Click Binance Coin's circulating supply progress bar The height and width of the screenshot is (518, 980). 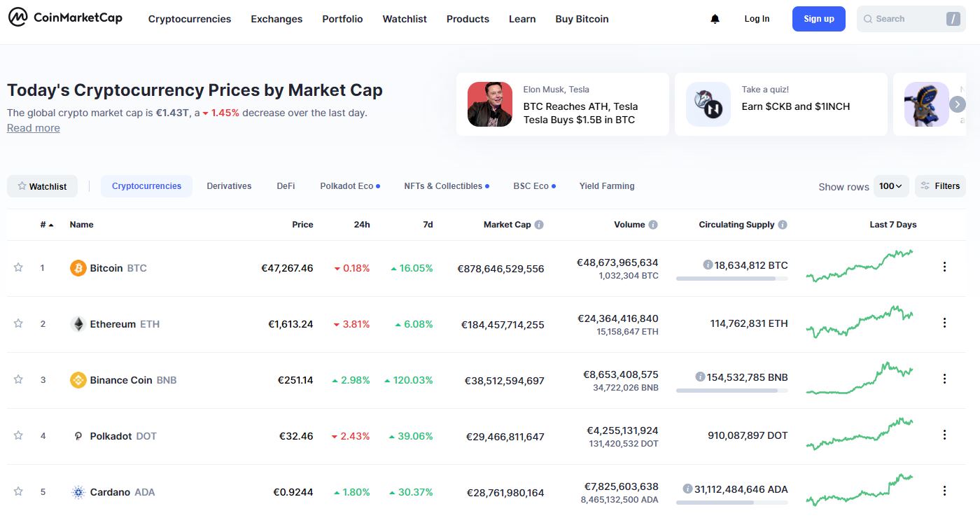(x=732, y=391)
